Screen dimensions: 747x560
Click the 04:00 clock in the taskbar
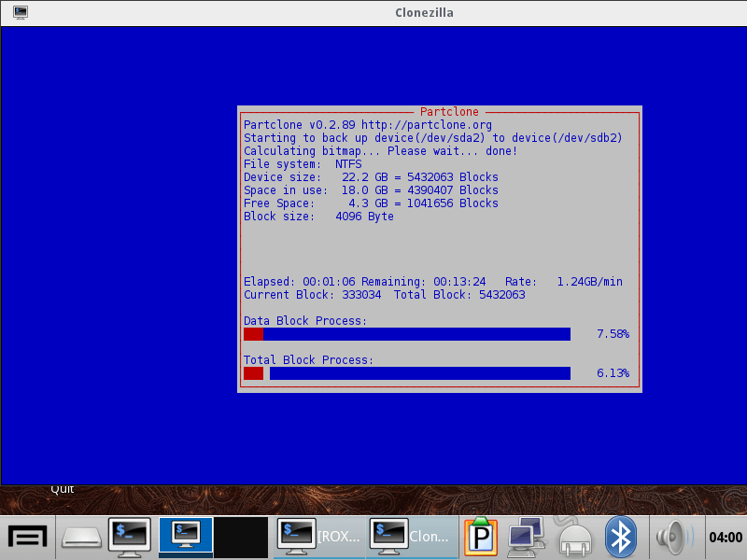tap(726, 538)
